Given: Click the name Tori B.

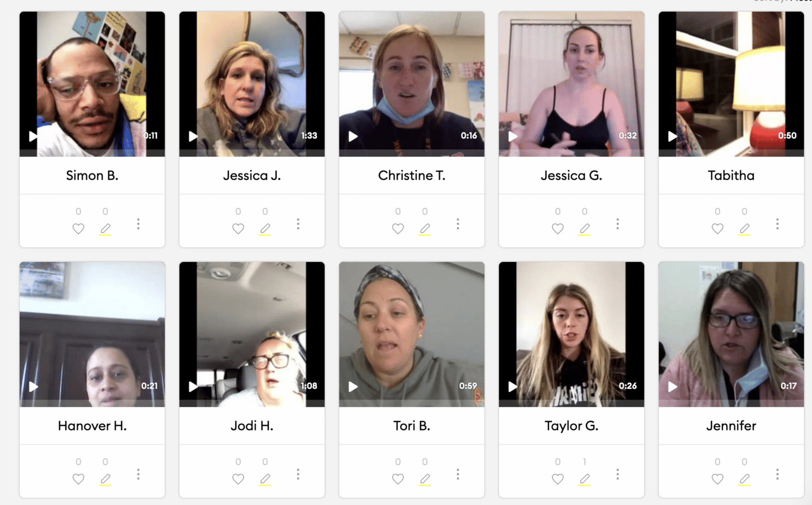Looking at the screenshot, I should pos(412,426).
